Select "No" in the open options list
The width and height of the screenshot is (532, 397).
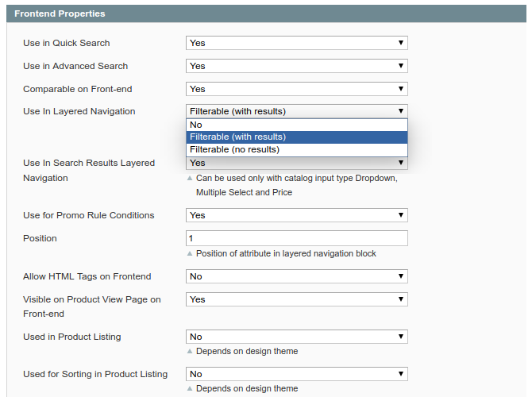(x=297, y=125)
